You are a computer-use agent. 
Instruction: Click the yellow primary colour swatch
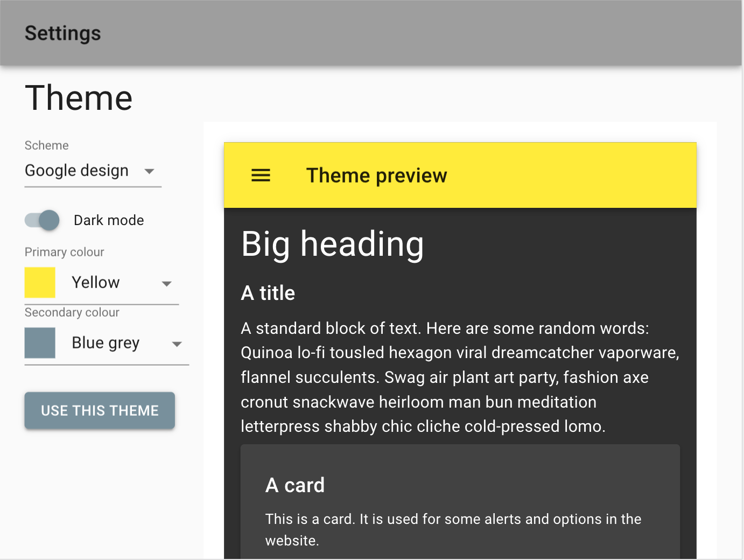40,283
